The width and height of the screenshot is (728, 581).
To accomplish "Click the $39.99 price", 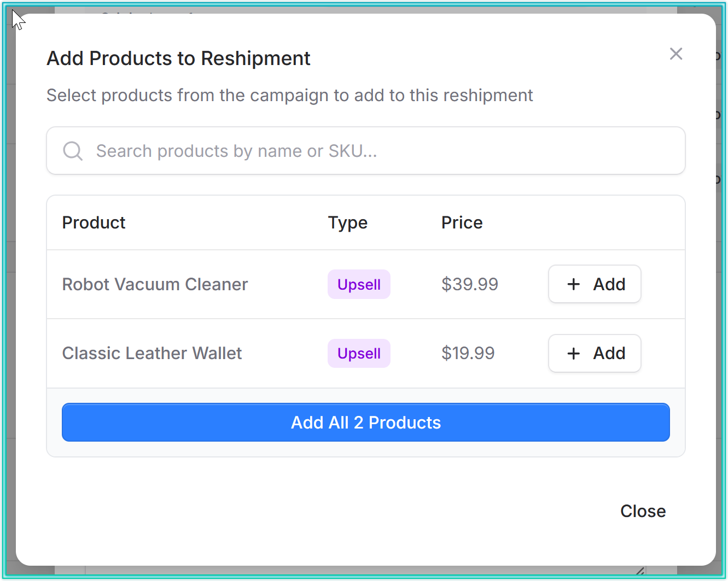I will (470, 284).
